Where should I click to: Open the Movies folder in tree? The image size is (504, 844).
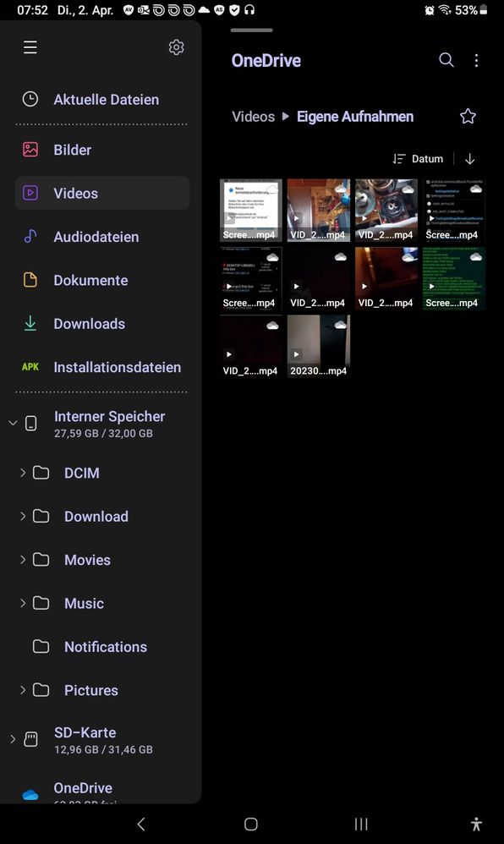[87, 560]
